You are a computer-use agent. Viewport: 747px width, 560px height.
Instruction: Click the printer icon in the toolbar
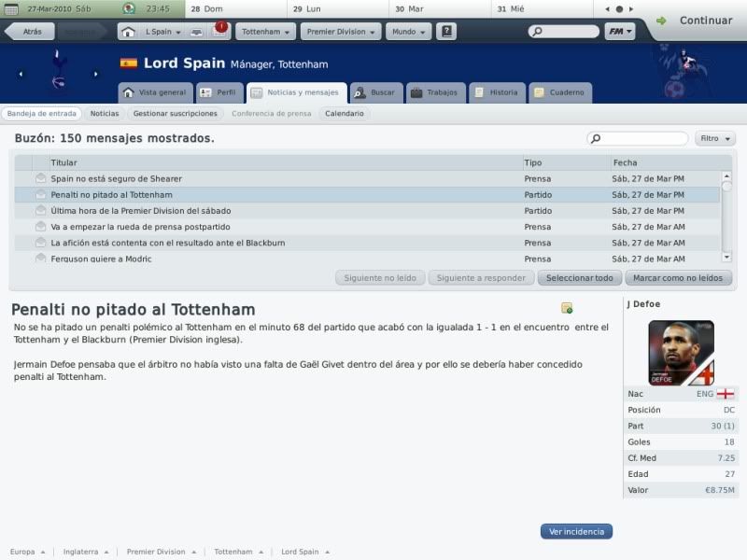pyautogui.click(x=196, y=32)
